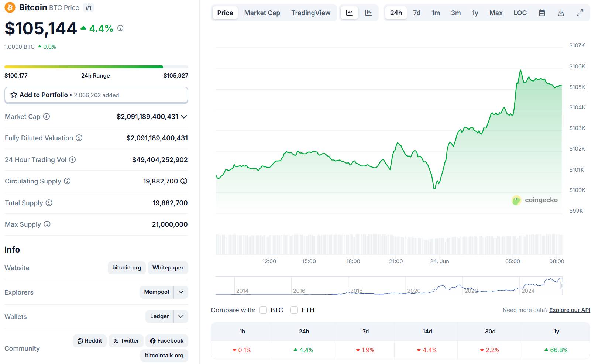Image resolution: width=595 pixels, height=364 pixels.
Task: Click the 1h column header in the changes table
Action: coord(242,332)
